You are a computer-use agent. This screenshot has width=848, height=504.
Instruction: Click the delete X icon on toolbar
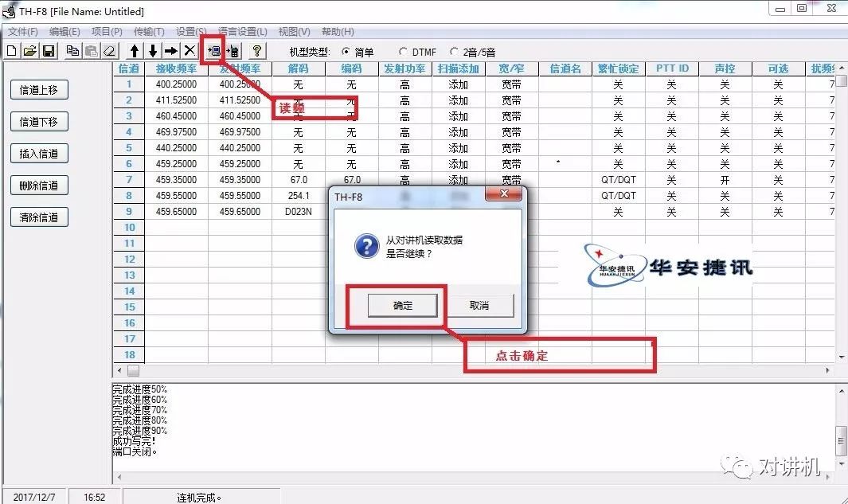tap(190, 51)
